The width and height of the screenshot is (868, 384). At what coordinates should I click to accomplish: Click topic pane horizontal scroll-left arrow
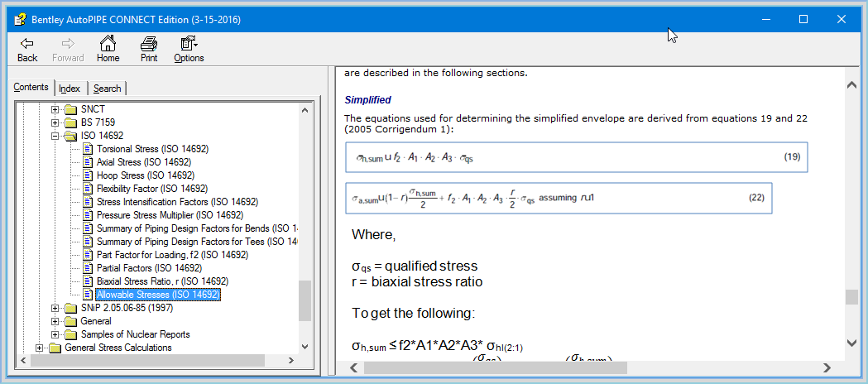[x=354, y=368]
